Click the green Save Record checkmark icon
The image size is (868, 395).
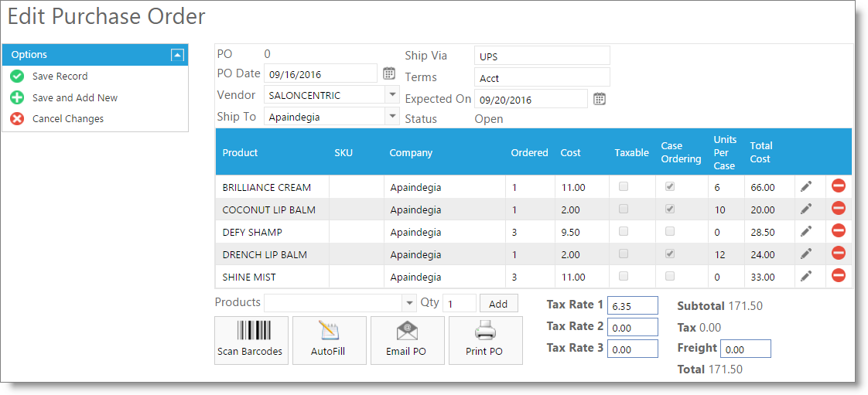[17, 77]
